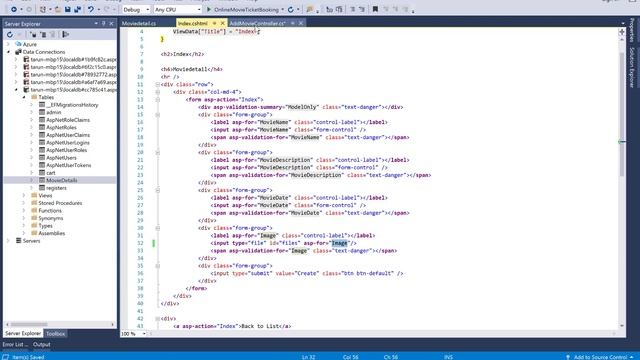The image size is (640, 360).
Task: Expand the Azure node
Action: coord(8,44)
